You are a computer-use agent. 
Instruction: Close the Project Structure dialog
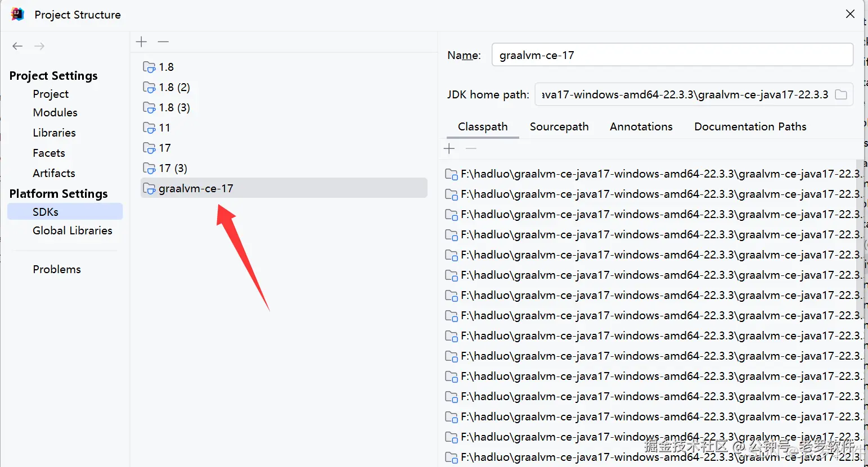pyautogui.click(x=850, y=14)
